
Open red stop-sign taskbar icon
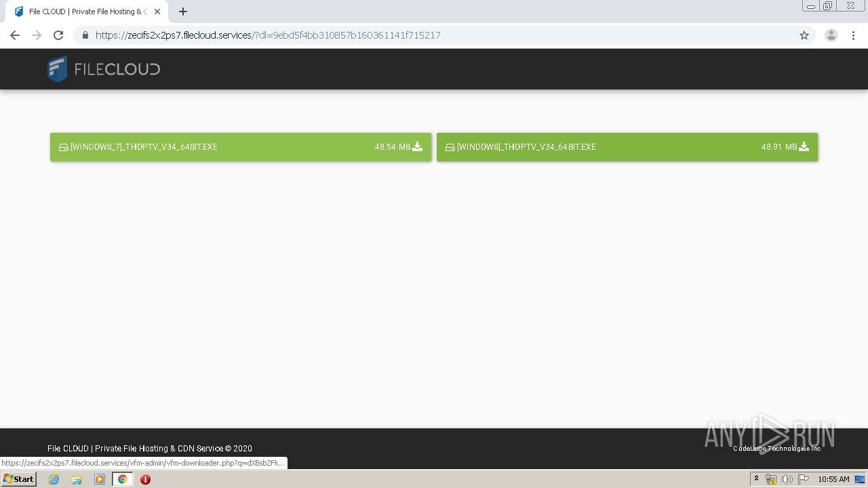click(145, 479)
